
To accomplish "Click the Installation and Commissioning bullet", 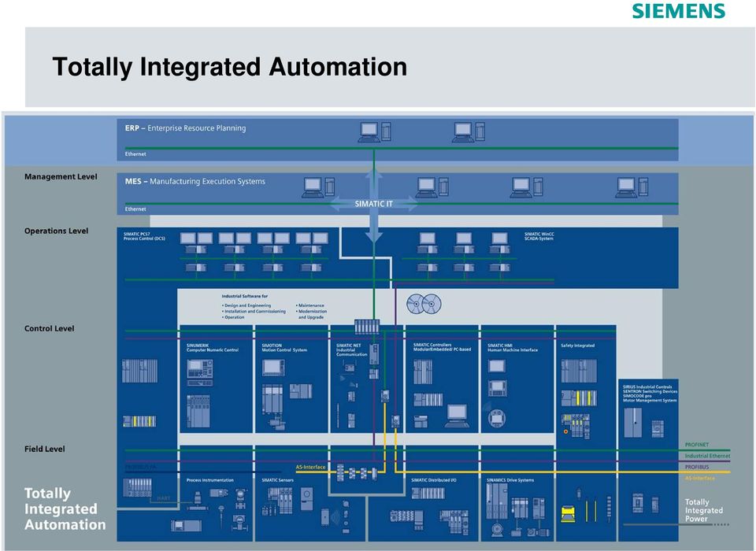I will tap(254, 312).
